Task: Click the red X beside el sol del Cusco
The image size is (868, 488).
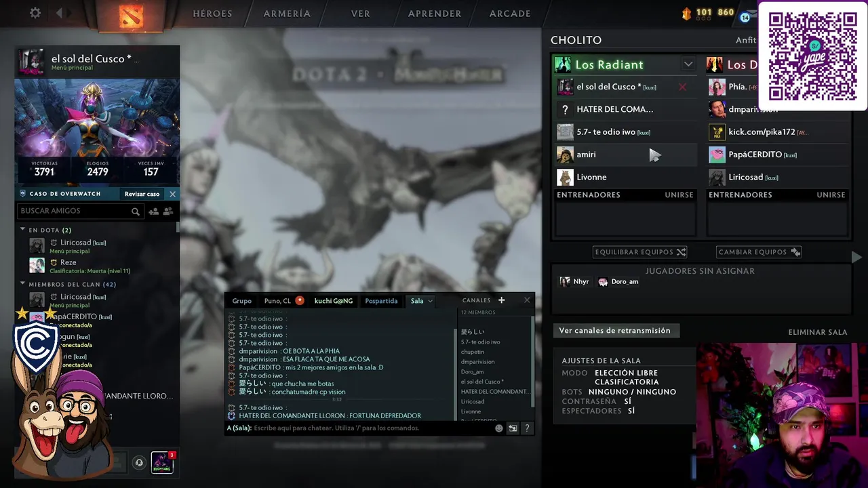Action: tap(682, 87)
